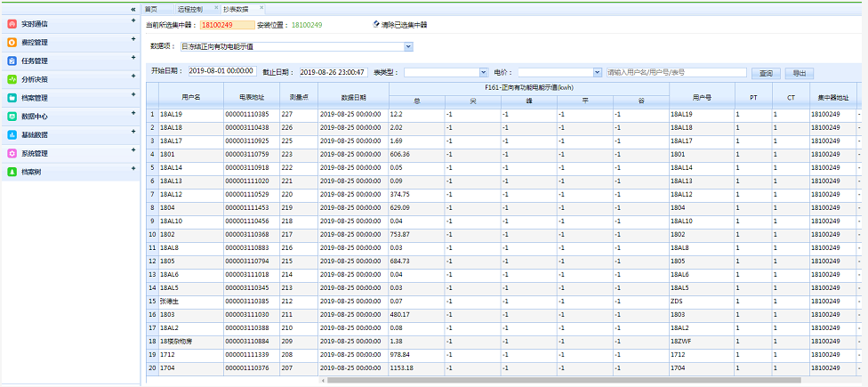Expand 费控管理 with its plus sign
The image size is (868, 387).
pyautogui.click(x=133, y=39)
